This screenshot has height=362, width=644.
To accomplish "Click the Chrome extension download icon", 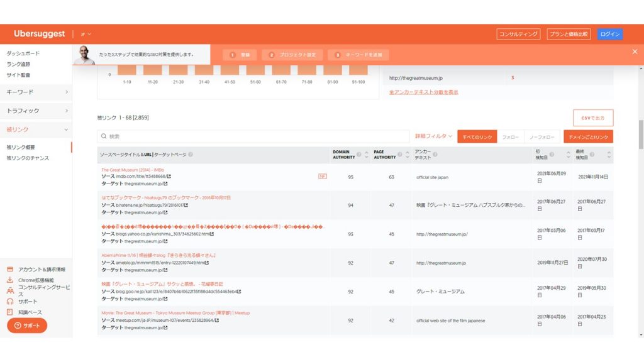I will pos(10,280).
